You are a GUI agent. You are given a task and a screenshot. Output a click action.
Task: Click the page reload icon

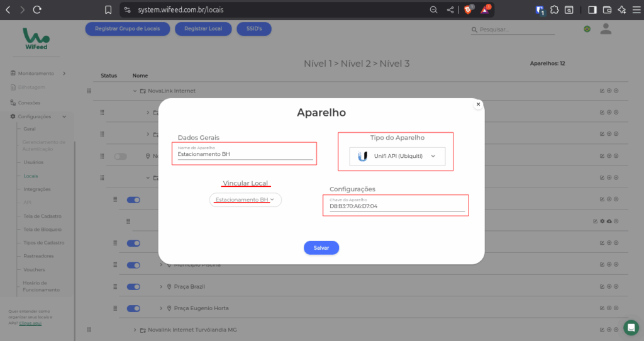[37, 10]
